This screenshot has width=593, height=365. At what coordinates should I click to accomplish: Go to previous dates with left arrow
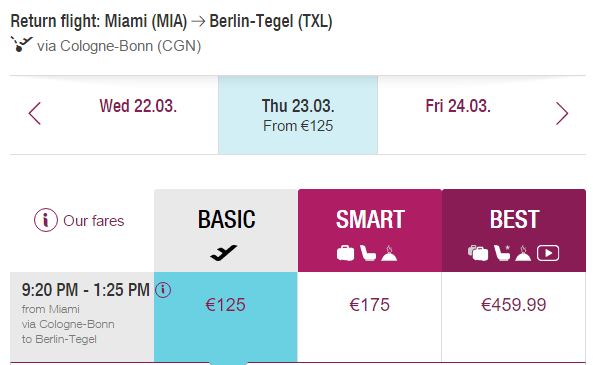(x=35, y=113)
